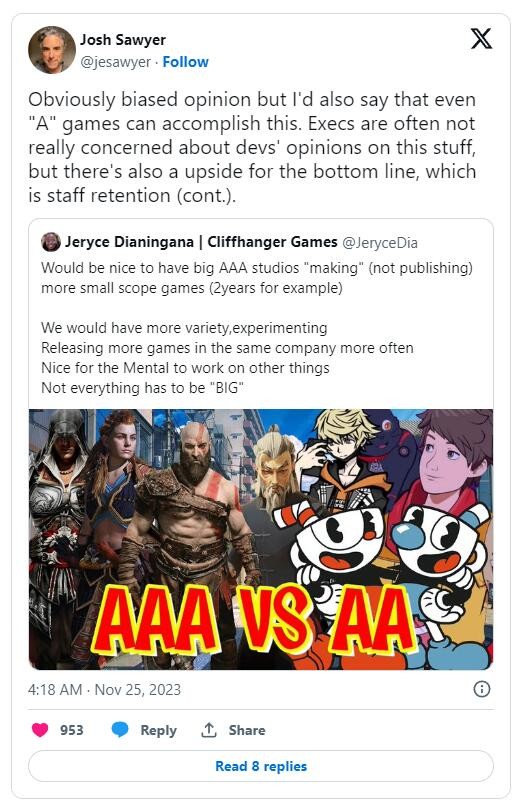Open the tweet info circle icon
The image size is (522, 807).
tap(481, 689)
